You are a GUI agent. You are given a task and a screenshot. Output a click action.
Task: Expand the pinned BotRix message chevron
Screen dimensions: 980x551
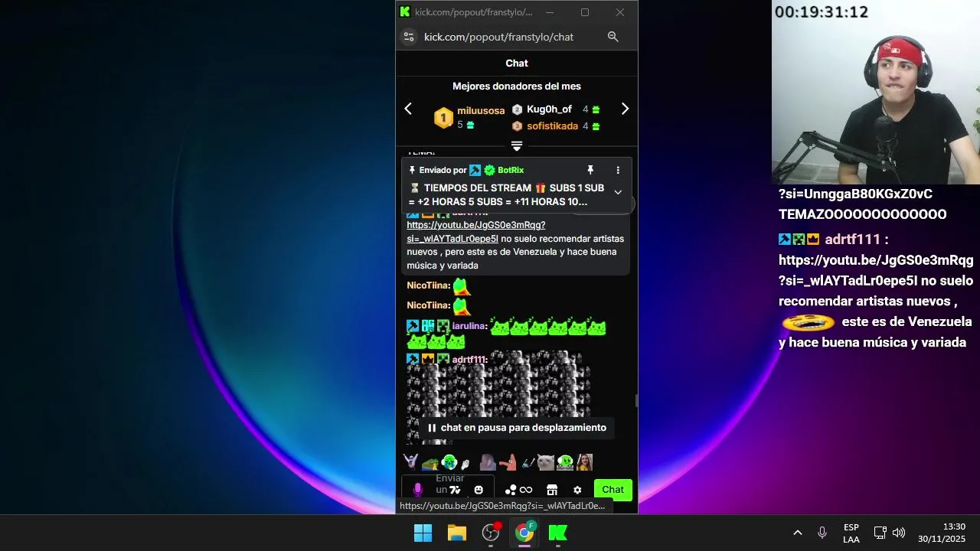(x=618, y=192)
